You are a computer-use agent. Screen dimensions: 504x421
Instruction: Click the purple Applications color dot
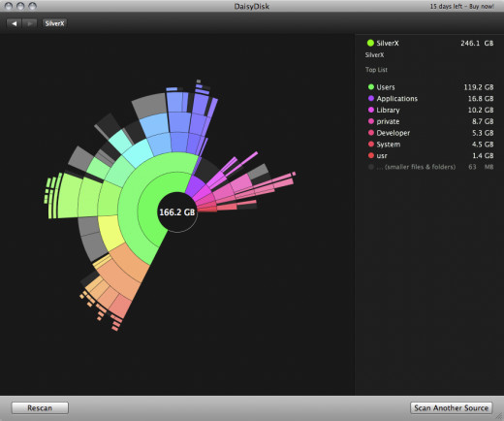point(371,98)
